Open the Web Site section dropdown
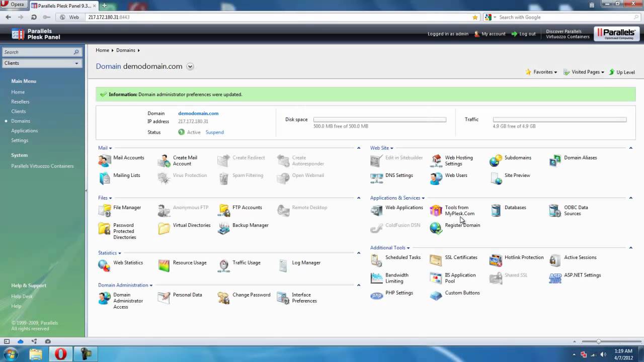The width and height of the screenshot is (644, 362). (x=382, y=148)
